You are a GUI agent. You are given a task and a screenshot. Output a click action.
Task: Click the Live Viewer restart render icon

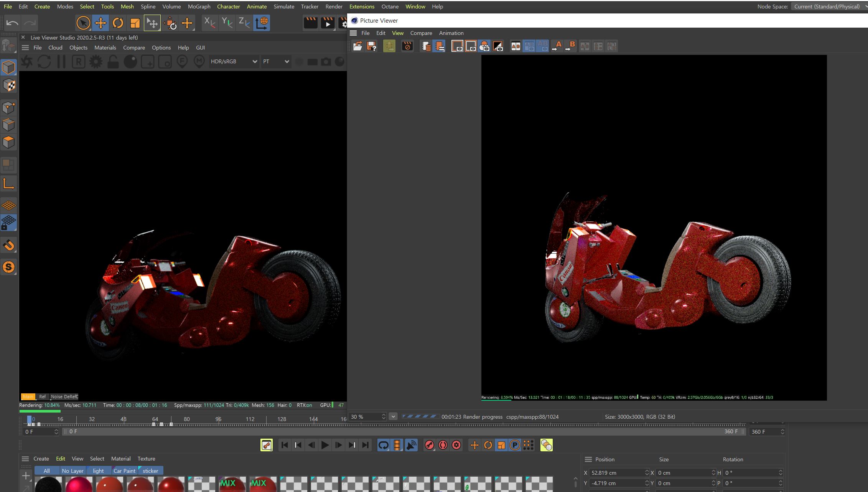44,61
